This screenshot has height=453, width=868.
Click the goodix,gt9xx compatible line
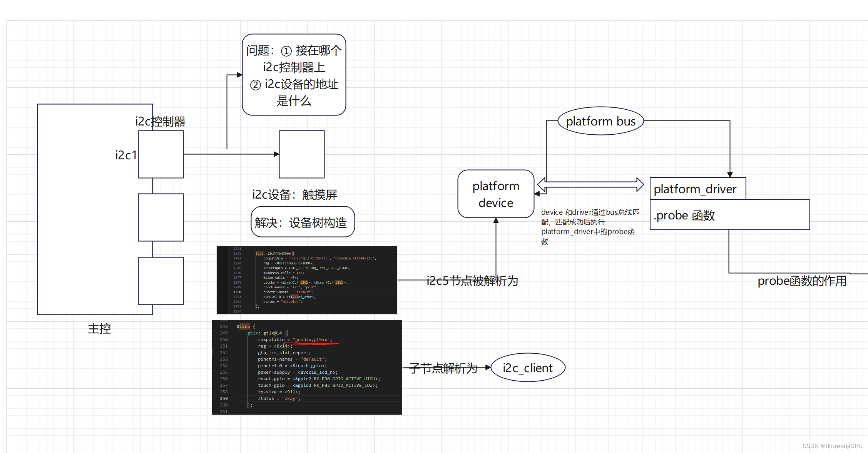point(295,339)
